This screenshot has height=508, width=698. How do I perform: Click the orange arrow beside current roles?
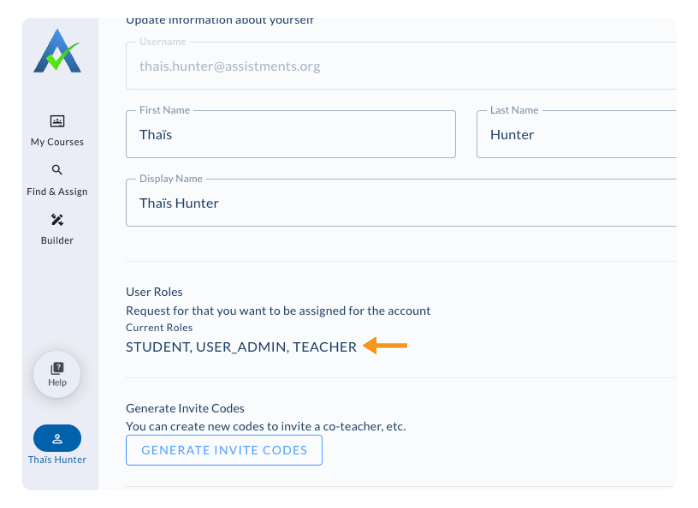click(x=385, y=346)
